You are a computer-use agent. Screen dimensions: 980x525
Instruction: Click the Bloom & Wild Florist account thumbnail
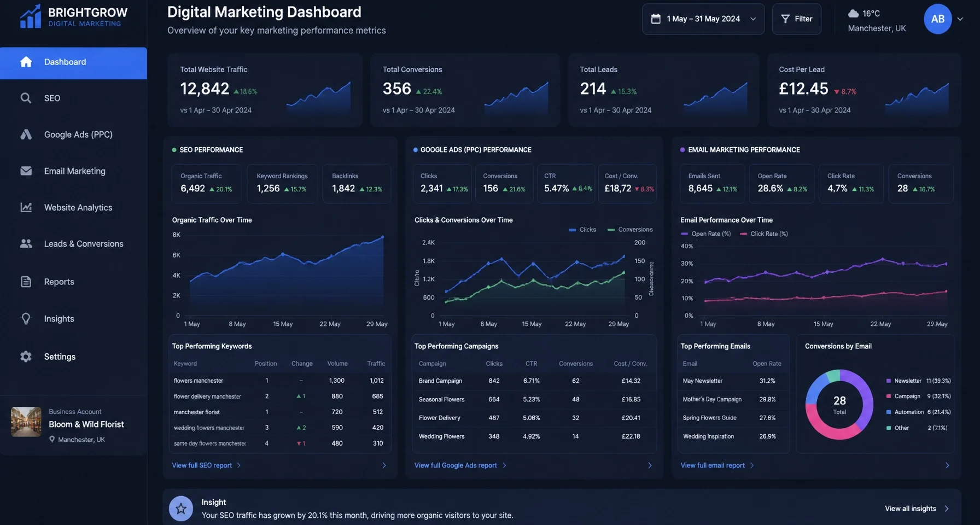coord(26,422)
